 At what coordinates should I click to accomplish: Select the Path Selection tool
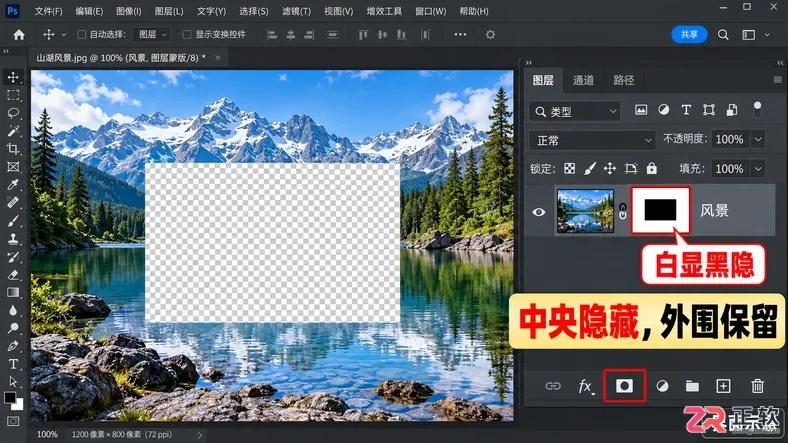[13, 382]
